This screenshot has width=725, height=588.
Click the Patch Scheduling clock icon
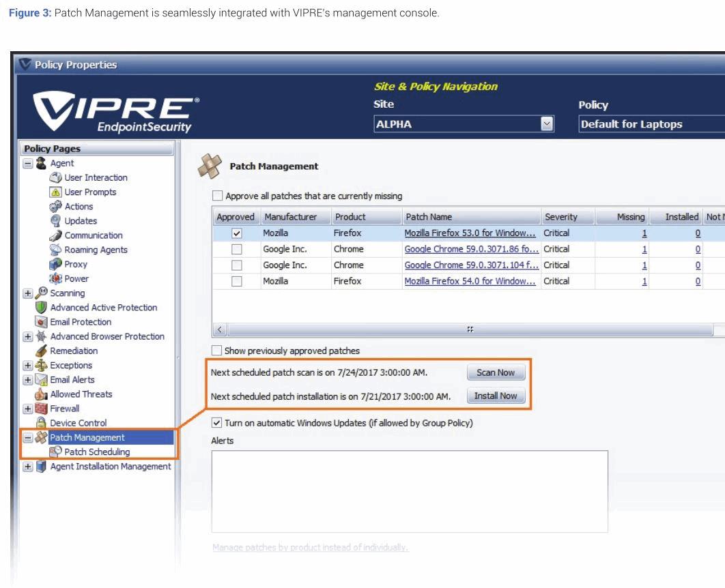click(56, 452)
